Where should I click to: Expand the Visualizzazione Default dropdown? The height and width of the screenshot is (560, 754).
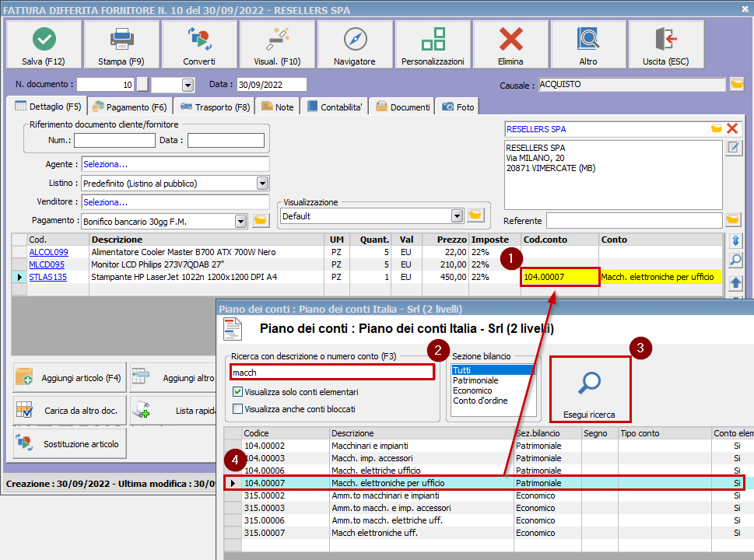click(457, 215)
